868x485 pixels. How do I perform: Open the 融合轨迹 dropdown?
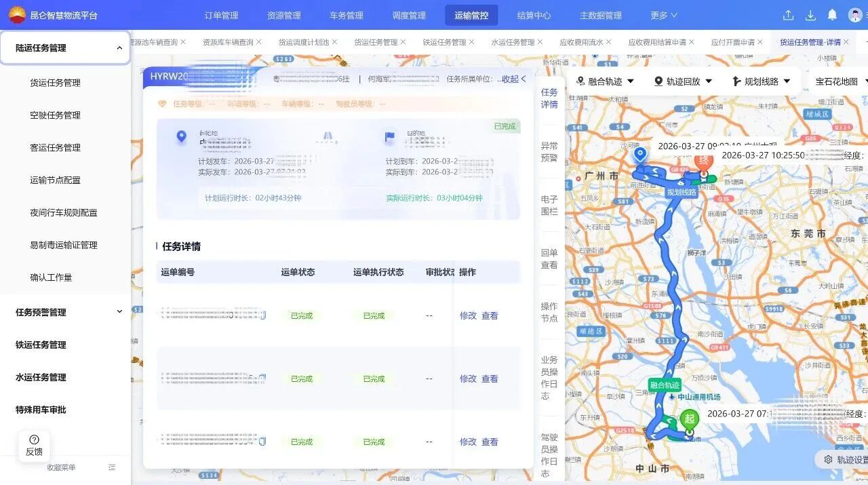[605, 81]
